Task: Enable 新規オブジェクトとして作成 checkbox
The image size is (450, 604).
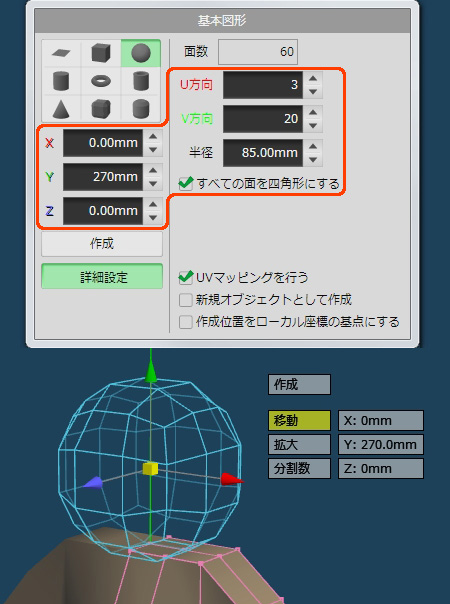Action: pyautogui.click(x=186, y=300)
